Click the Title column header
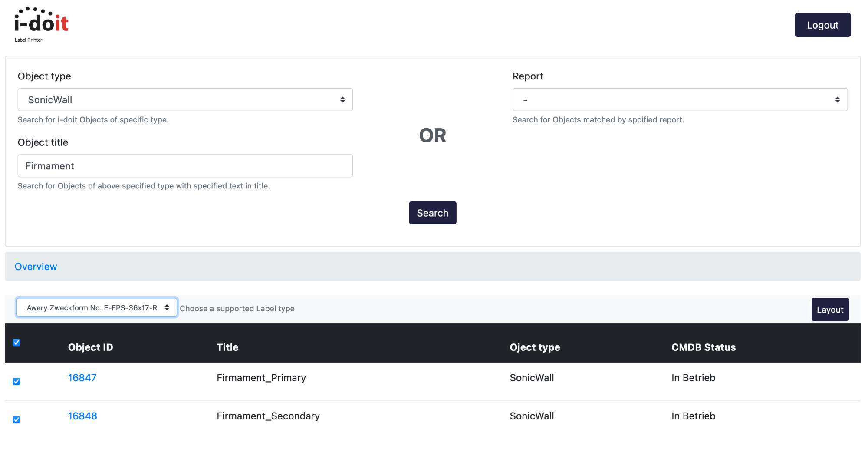Screen dimensions: 868x462 [x=227, y=347]
